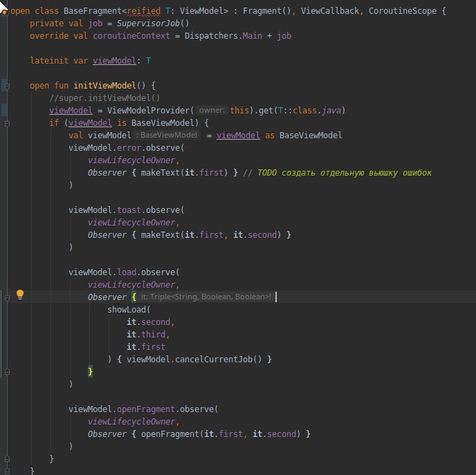
Task: Click 'T::class.java' expression
Action: pyautogui.click(x=309, y=111)
